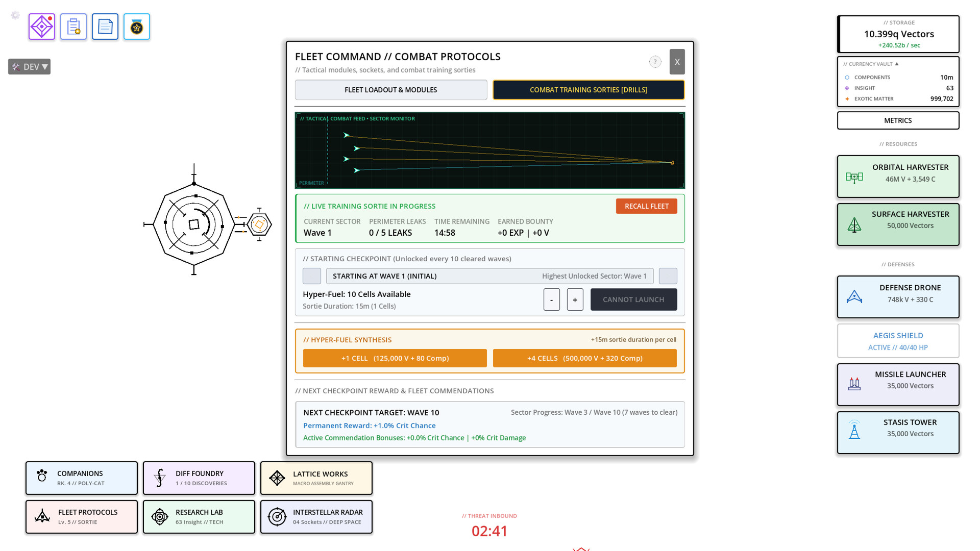The image size is (980, 551).
Task: Open the Fleet Command help question icon
Action: coord(655,62)
